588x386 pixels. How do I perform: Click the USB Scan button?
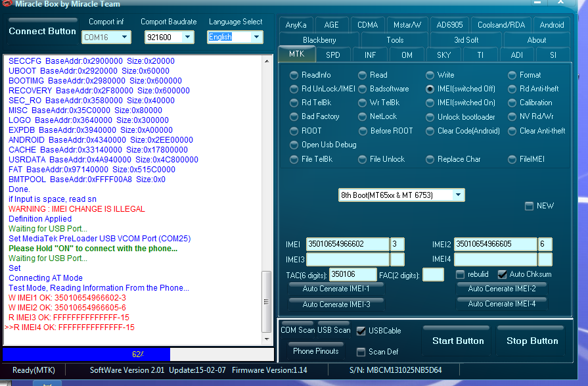(x=334, y=329)
